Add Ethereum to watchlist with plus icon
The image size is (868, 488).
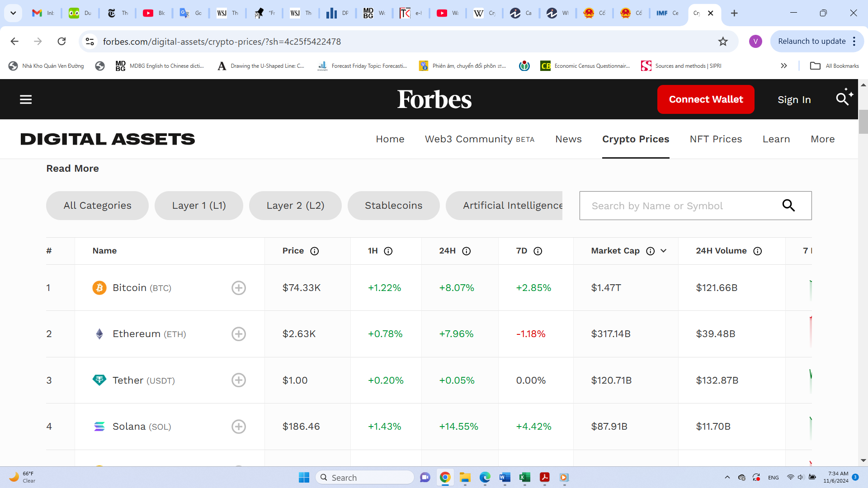(239, 334)
